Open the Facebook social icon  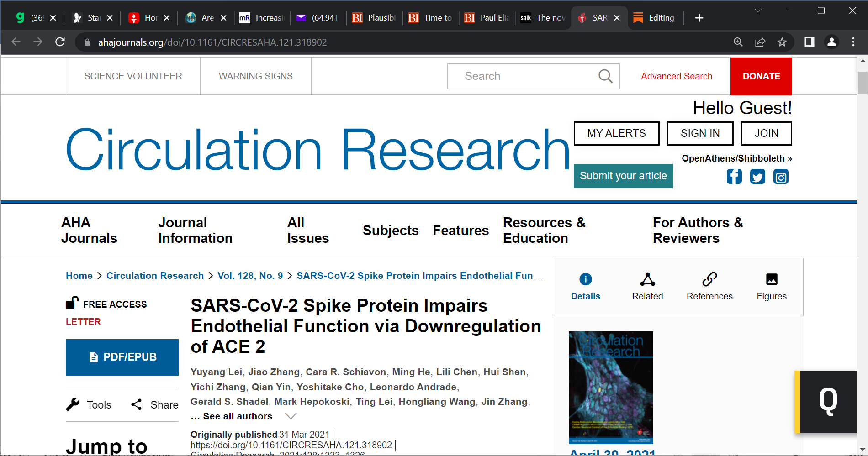click(x=734, y=177)
